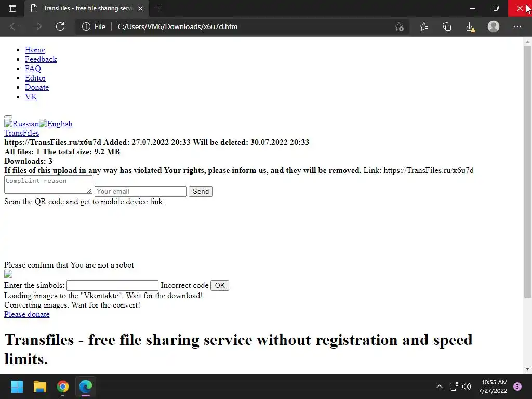Click 'Please confirm that You are not a robot'
The width and height of the screenshot is (532, 399).
click(x=69, y=265)
